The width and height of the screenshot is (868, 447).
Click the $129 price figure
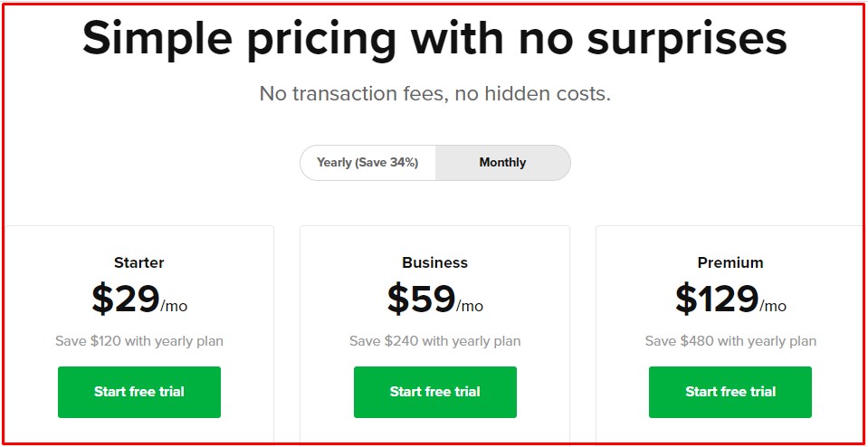coord(717,300)
